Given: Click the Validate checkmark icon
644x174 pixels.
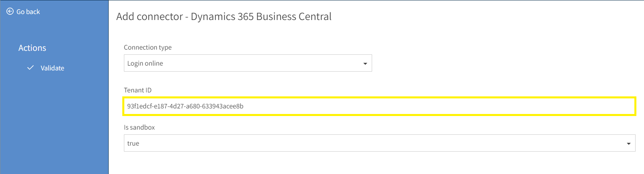Looking at the screenshot, I should (x=30, y=68).
